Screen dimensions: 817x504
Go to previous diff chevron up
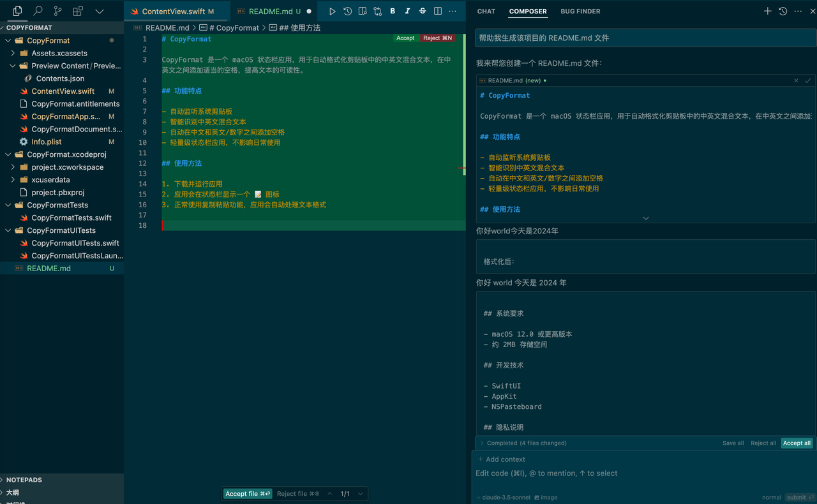pyautogui.click(x=330, y=494)
